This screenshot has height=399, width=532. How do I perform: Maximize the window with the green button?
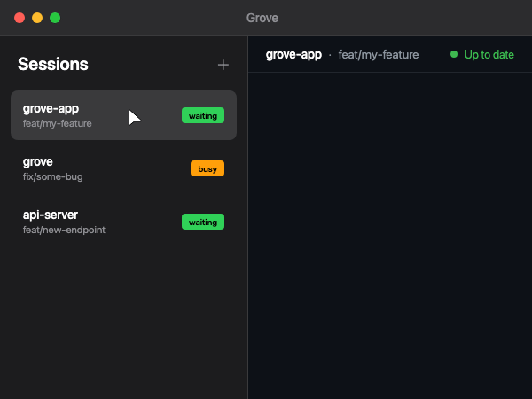(x=55, y=18)
